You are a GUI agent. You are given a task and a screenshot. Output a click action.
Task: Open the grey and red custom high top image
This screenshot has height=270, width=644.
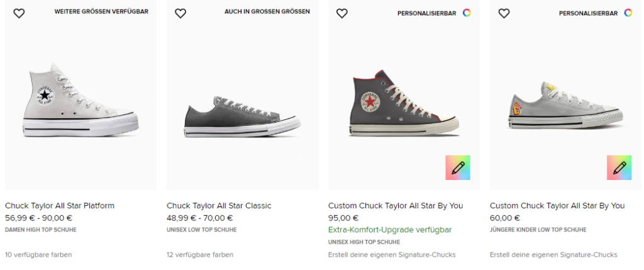coord(404,104)
